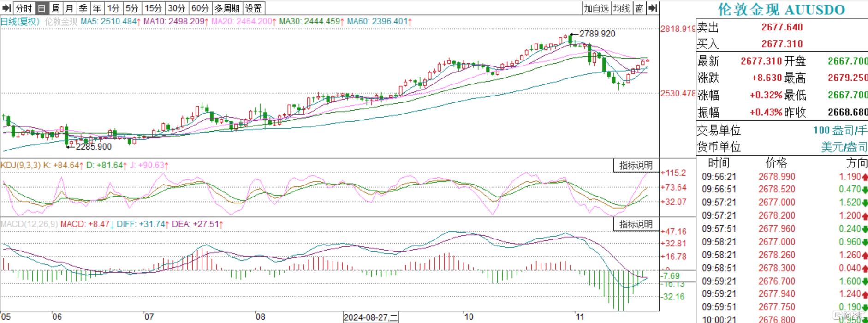868x323 pixels.
Task: Toggle the 均线 moving average lines
Action: (621, 8)
